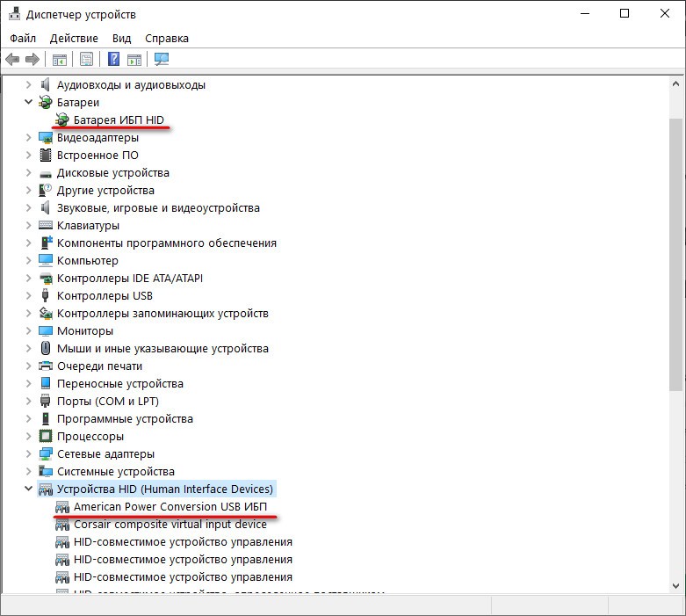Click the icon of Компоненты программного обеспечения
Image resolution: width=686 pixels, height=616 pixels.
coord(46,243)
